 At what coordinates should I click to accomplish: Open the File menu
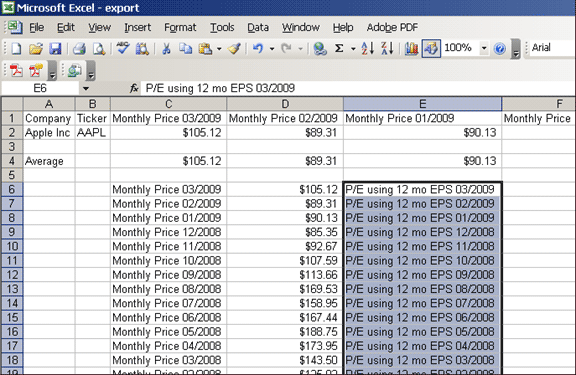[x=36, y=28]
